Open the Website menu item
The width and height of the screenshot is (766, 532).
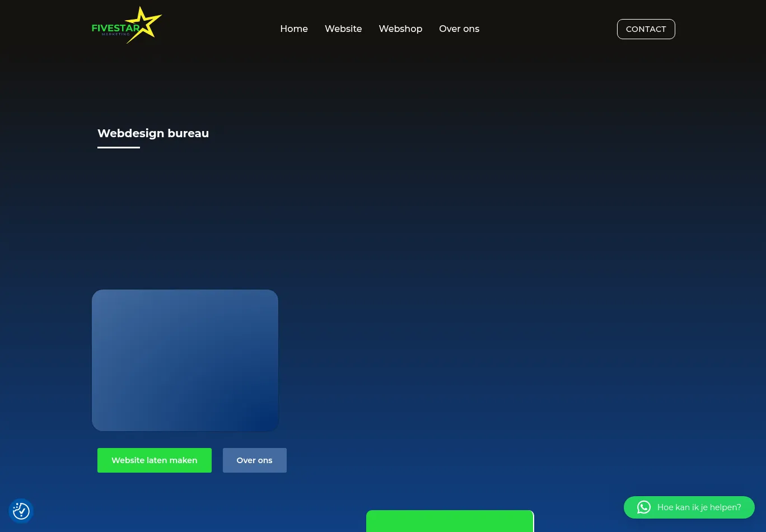[x=343, y=29]
